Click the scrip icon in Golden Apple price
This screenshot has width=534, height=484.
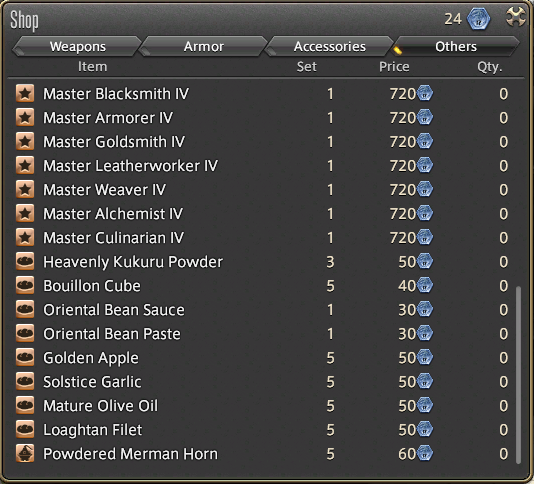425,357
